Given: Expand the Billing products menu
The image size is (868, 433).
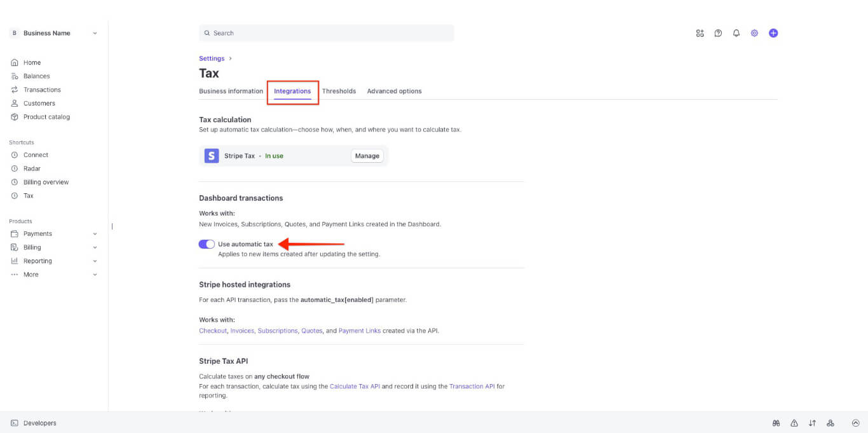Looking at the screenshot, I should [95, 247].
